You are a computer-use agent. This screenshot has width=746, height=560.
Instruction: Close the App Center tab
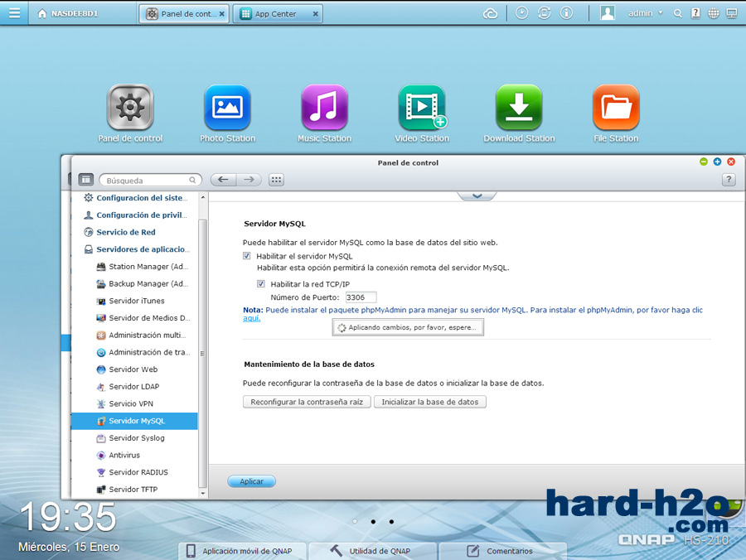tap(316, 14)
